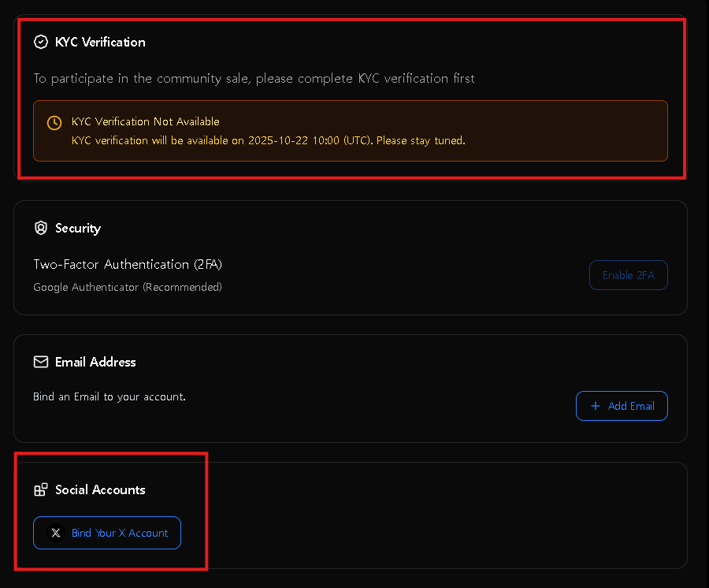The width and height of the screenshot is (709, 588).
Task: Bind Your X Account button
Action: pyautogui.click(x=107, y=533)
